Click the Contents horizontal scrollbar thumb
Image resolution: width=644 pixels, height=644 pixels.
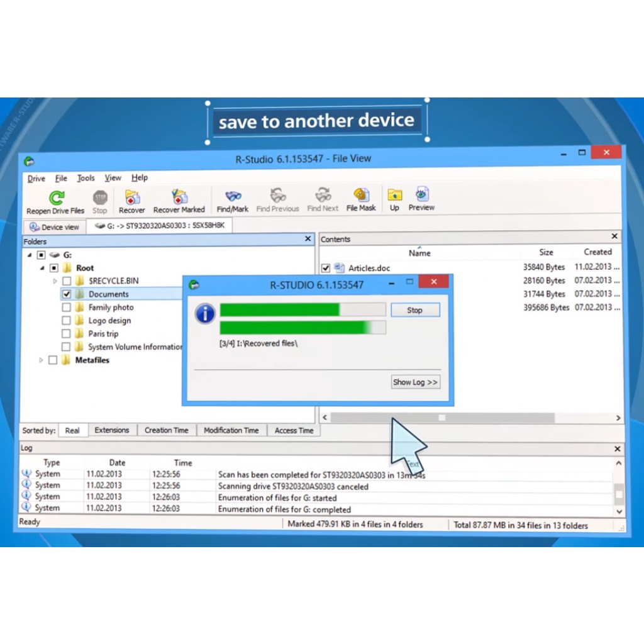[442, 418]
